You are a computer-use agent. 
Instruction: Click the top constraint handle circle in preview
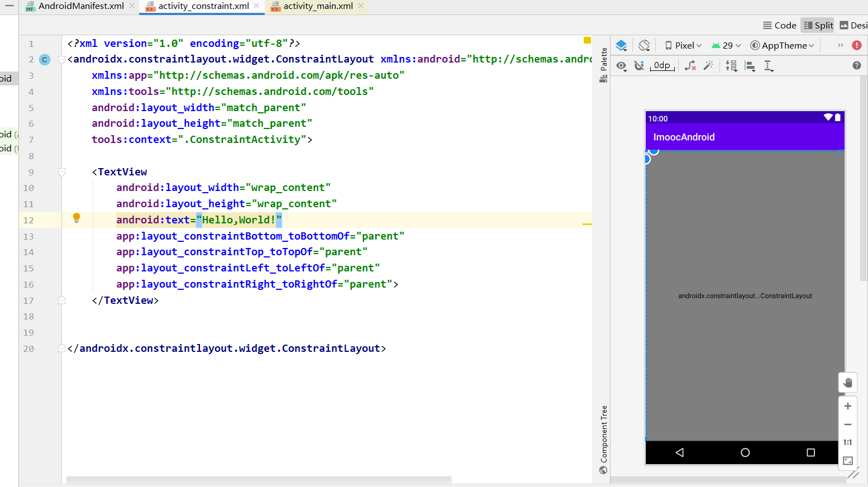point(654,151)
